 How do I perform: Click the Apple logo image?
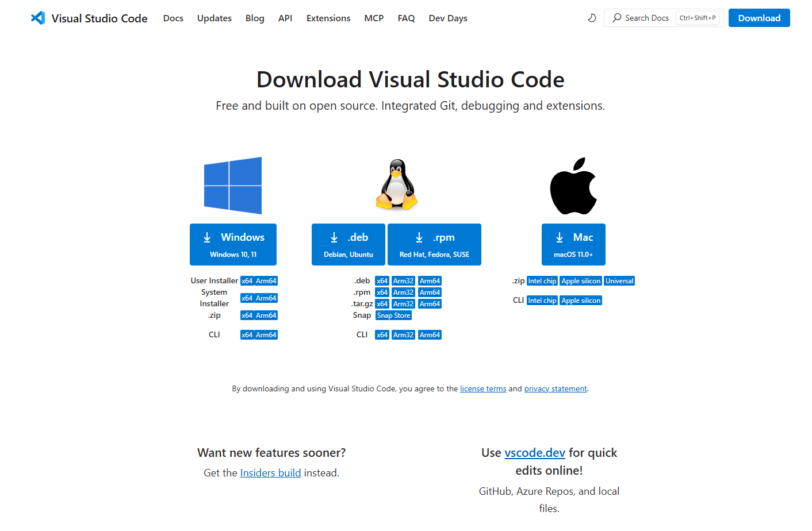click(573, 186)
